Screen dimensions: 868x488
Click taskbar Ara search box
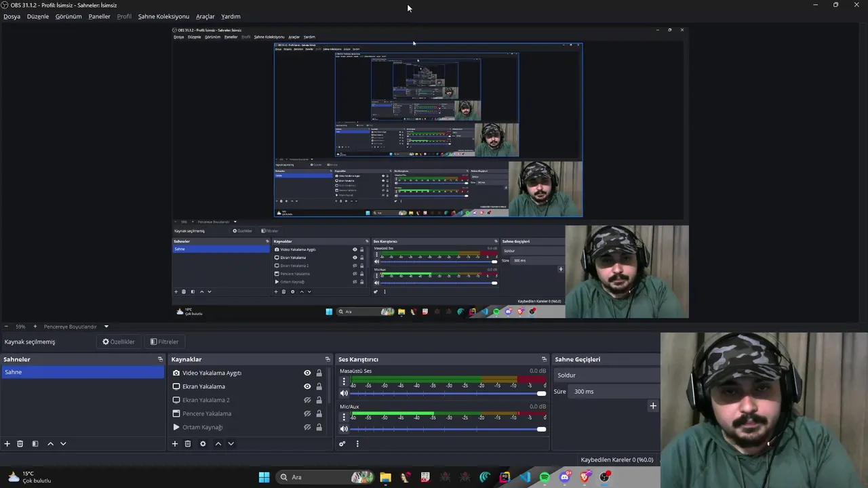tap(326, 477)
